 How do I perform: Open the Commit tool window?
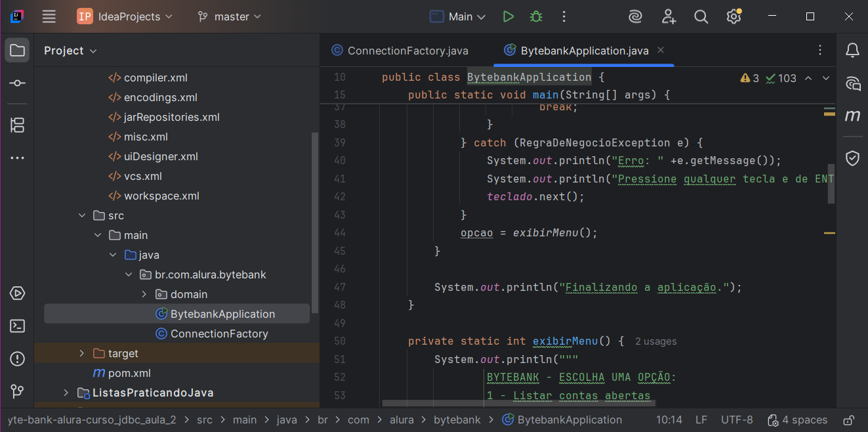tap(18, 83)
